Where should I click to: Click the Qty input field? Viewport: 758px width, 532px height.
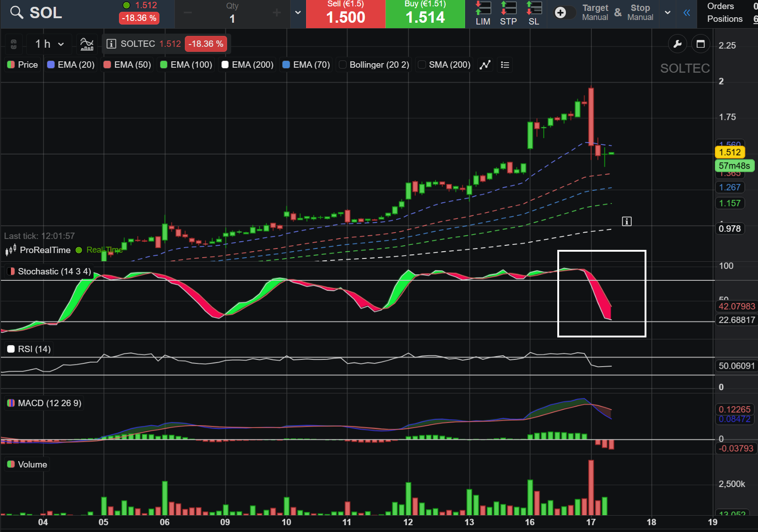pos(232,19)
